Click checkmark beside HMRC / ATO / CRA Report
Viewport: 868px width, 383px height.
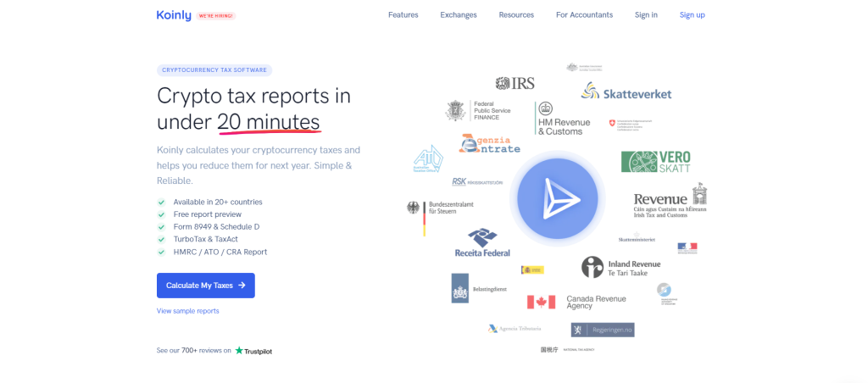pos(161,252)
